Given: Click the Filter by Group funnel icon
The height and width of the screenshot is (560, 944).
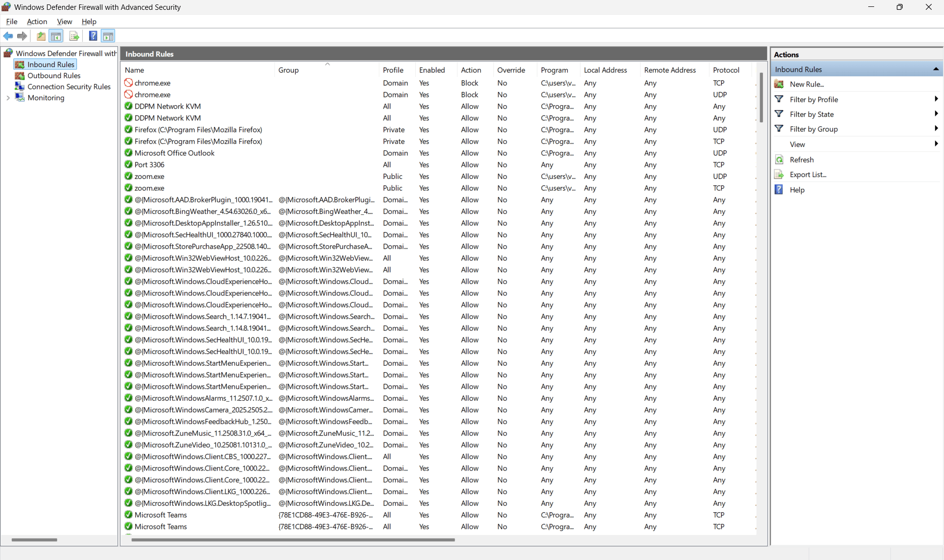Looking at the screenshot, I should click(780, 128).
